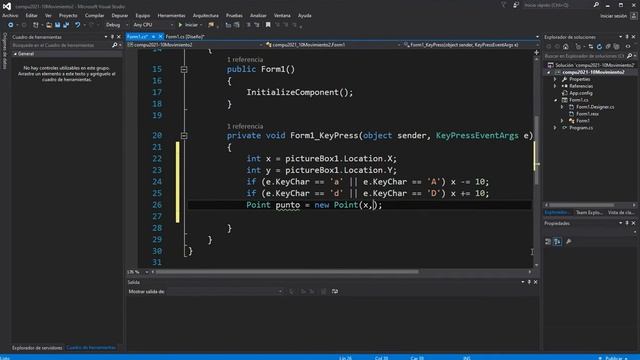This screenshot has width=640, height=360.
Task: Close the Form1.cs tab
Action: (160, 36)
